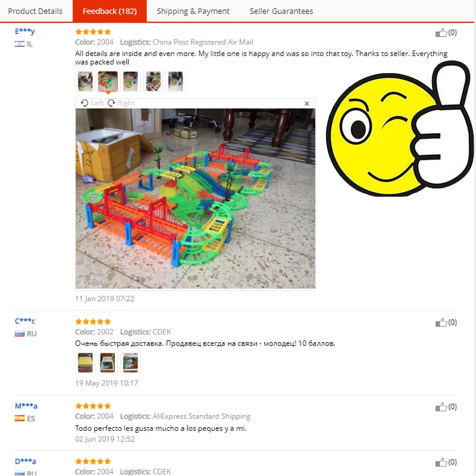Close the enlarged review photo

click(x=306, y=104)
